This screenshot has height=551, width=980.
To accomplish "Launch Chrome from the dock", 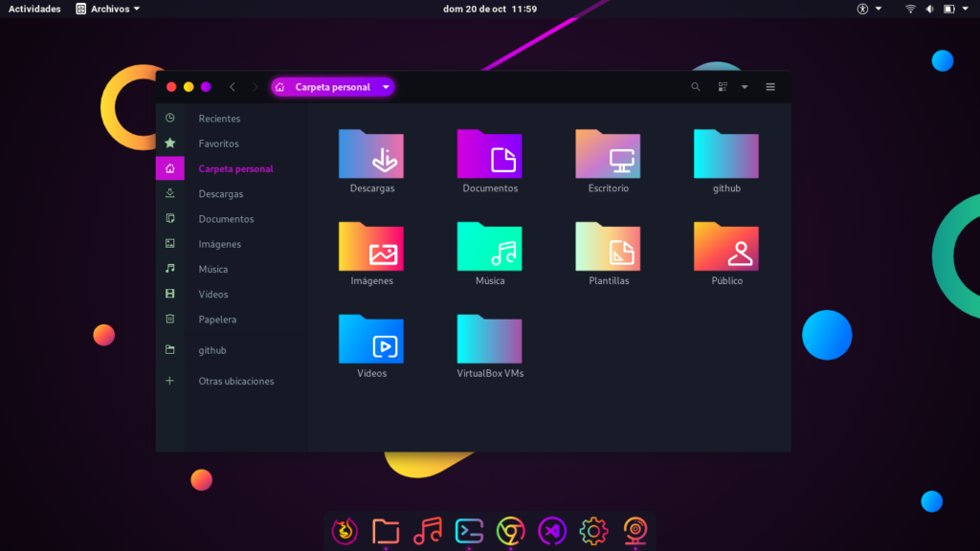I will (x=511, y=531).
